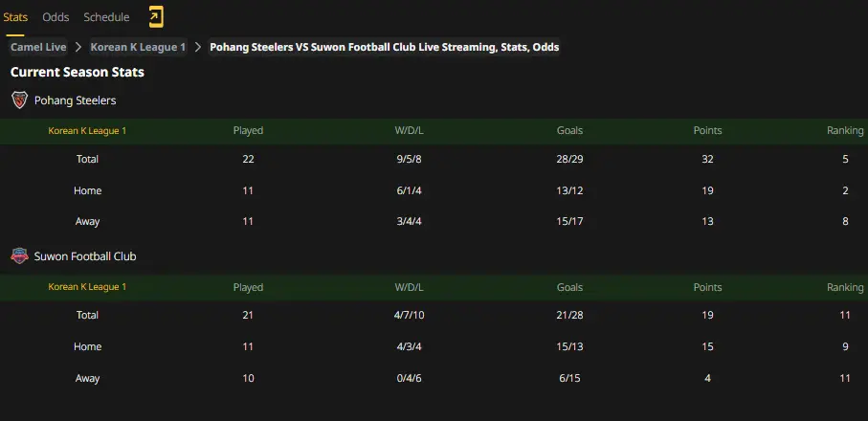Image resolution: width=868 pixels, height=421 pixels.
Task: Click the chevron after Camel Live breadcrumb
Action: 78,47
